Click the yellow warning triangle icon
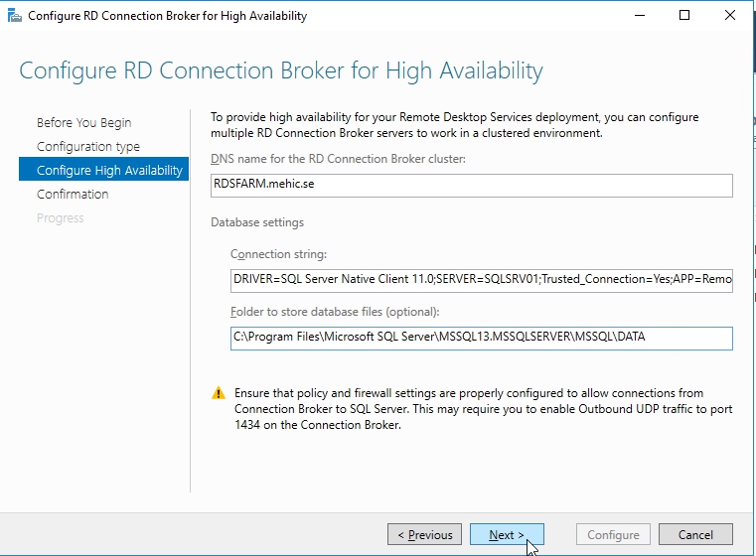Viewport: 756px width, 556px height. (x=219, y=393)
